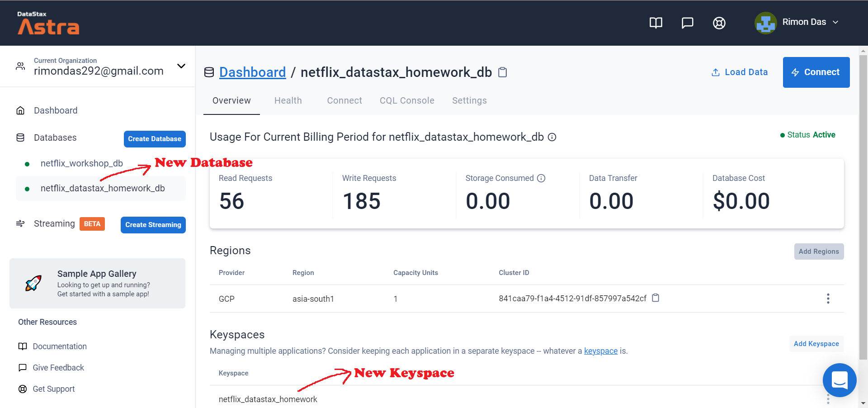Click Rimon Das profile avatar

765,23
